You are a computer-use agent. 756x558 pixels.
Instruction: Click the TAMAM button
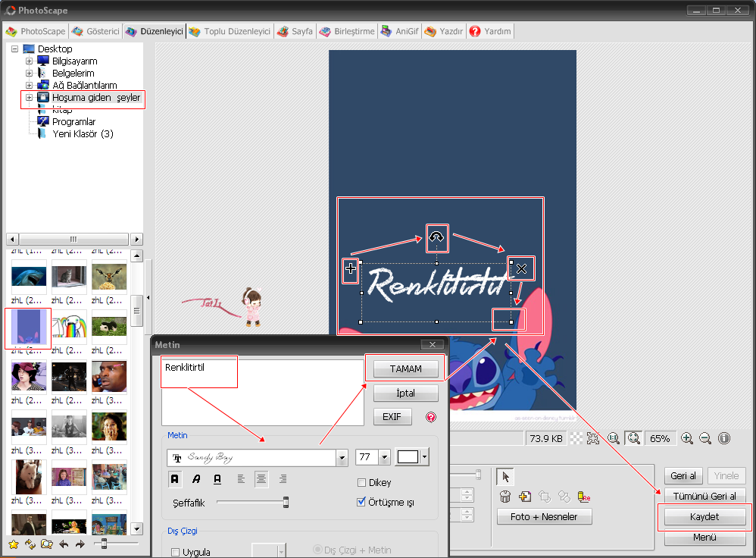(405, 368)
